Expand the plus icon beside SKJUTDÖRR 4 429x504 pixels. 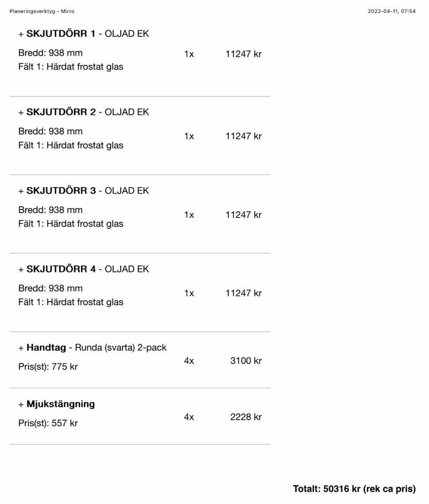pyautogui.click(x=21, y=270)
